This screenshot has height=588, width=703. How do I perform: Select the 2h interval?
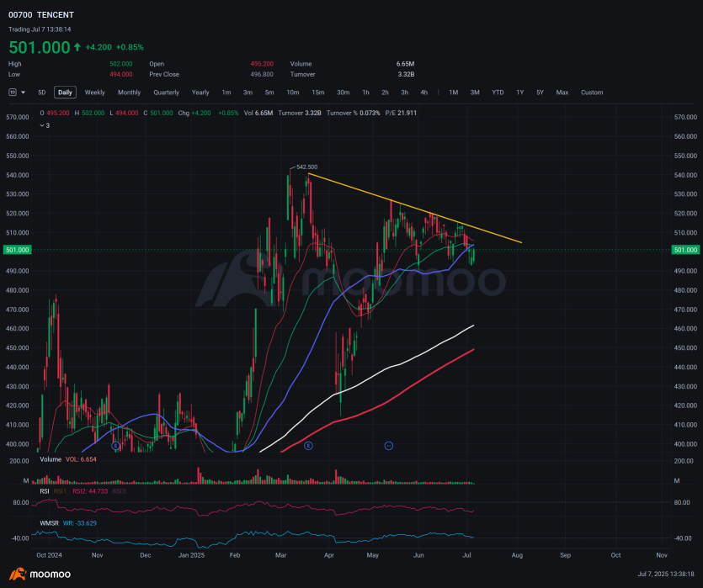[x=385, y=93]
